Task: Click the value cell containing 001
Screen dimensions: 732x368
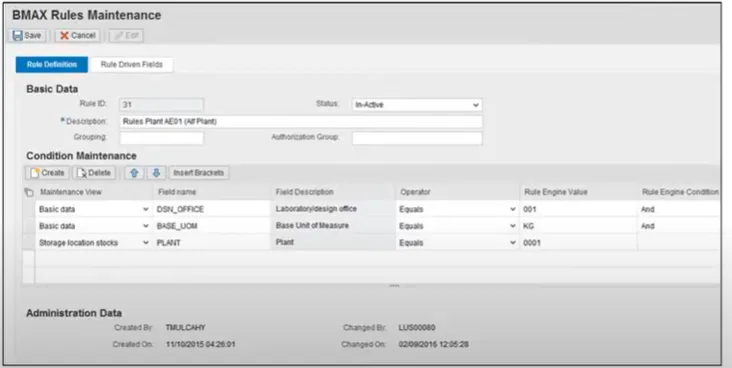Action: pyautogui.click(x=579, y=209)
